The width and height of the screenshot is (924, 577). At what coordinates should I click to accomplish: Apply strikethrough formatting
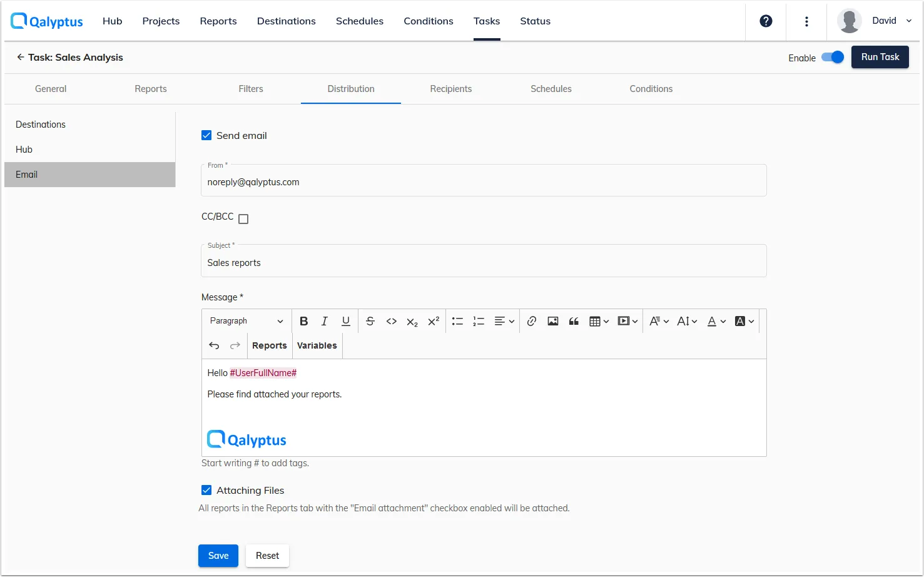[370, 320]
